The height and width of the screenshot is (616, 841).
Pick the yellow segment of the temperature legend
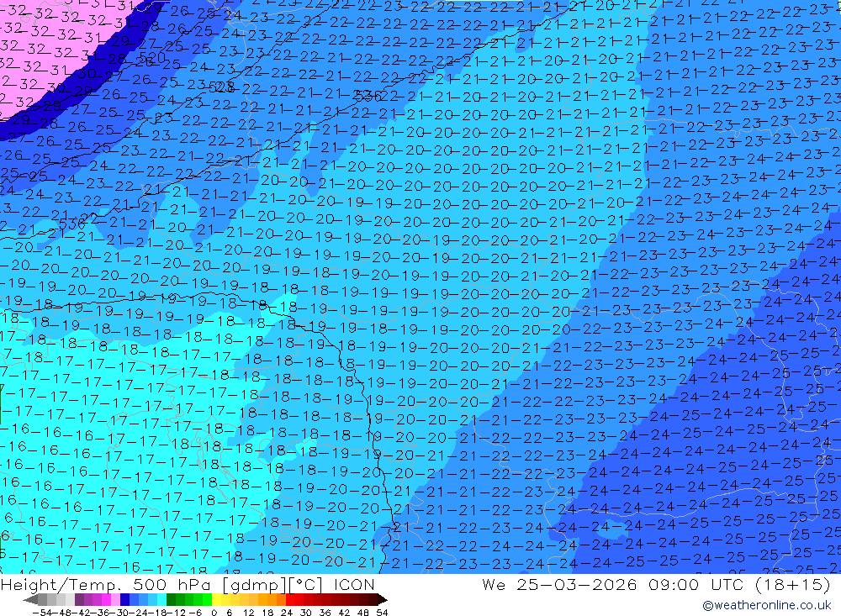point(227,599)
